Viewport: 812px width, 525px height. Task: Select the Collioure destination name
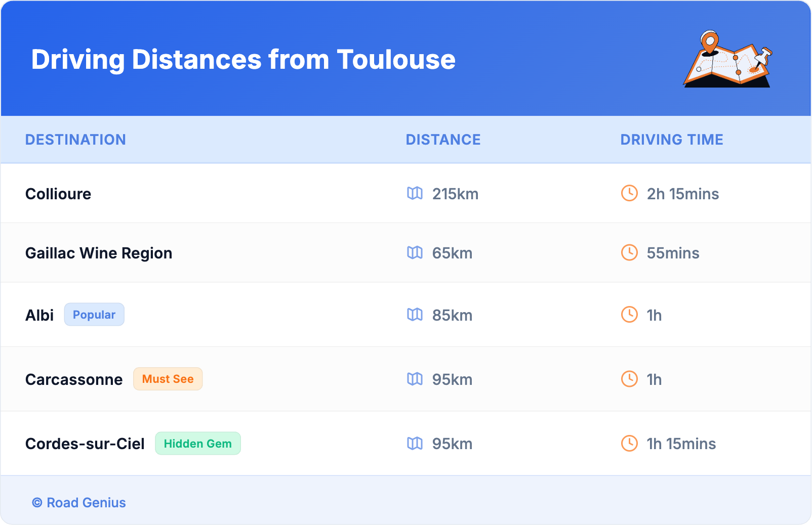pyautogui.click(x=58, y=194)
